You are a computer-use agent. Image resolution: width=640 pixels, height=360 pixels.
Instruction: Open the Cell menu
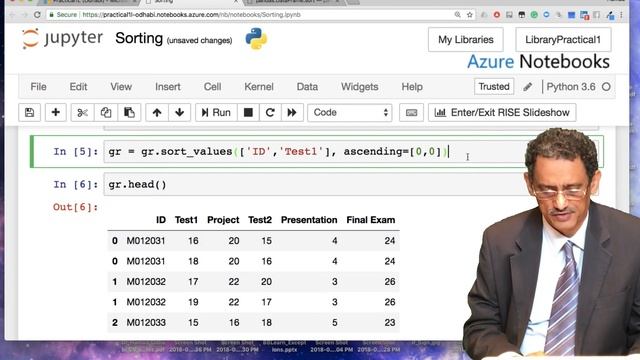(x=212, y=87)
